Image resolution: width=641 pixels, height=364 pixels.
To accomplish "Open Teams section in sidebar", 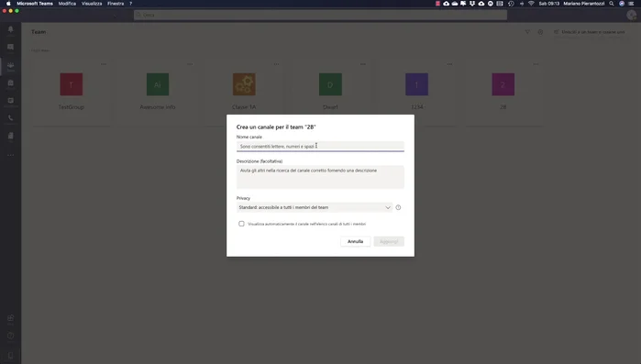I will (x=11, y=66).
